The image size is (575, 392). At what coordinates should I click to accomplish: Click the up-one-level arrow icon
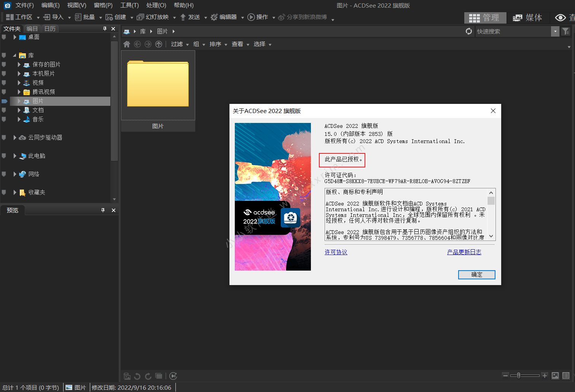[159, 44]
